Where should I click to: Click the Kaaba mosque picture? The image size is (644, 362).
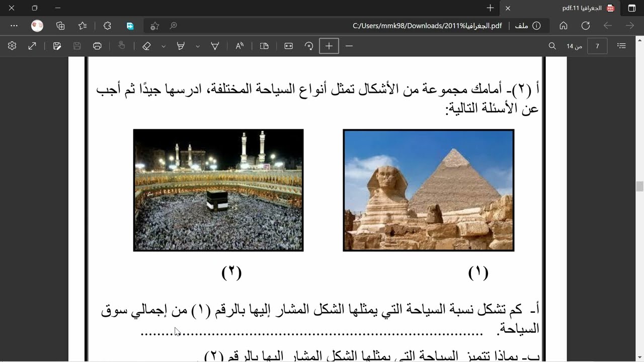click(x=218, y=190)
